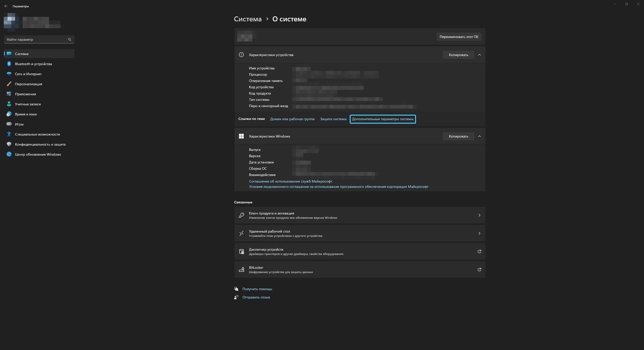Select Конфиденциальность и защита icon
The image size is (644, 350).
tap(9, 144)
